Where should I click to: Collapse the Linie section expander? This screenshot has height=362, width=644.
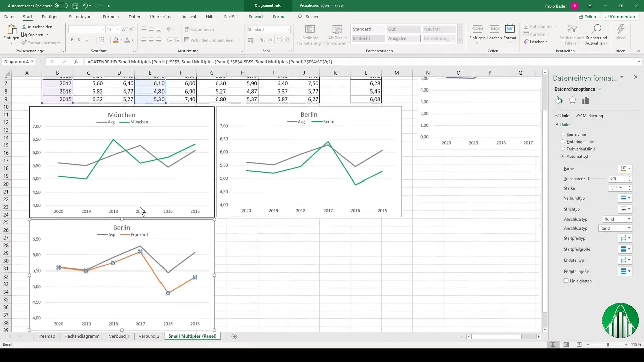pos(557,124)
